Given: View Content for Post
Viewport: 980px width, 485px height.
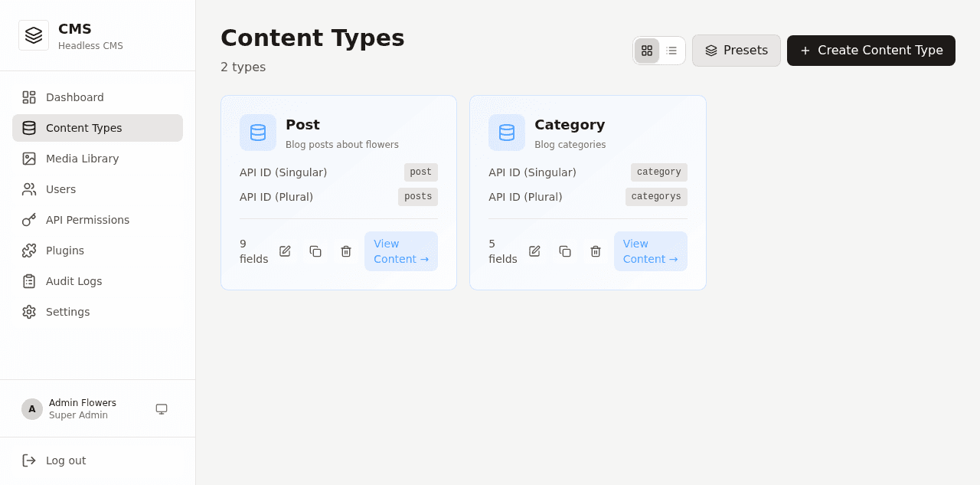Looking at the screenshot, I should click(x=401, y=251).
